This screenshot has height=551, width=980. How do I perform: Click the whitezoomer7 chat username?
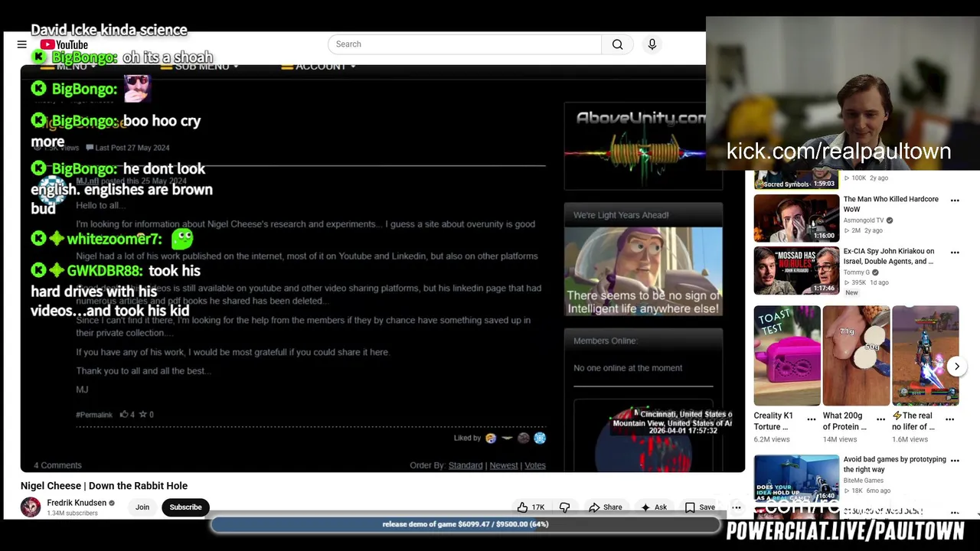coord(114,239)
